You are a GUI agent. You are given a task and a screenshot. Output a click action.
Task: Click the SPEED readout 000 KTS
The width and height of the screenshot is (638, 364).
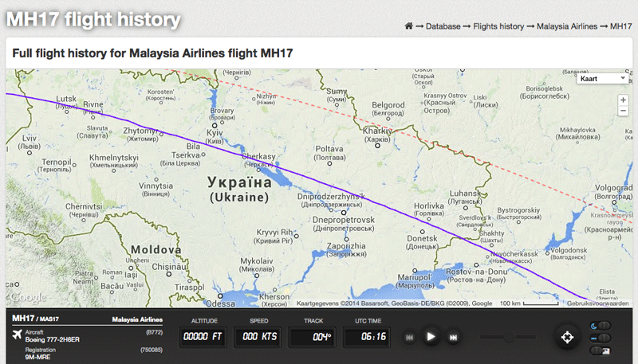click(x=259, y=337)
